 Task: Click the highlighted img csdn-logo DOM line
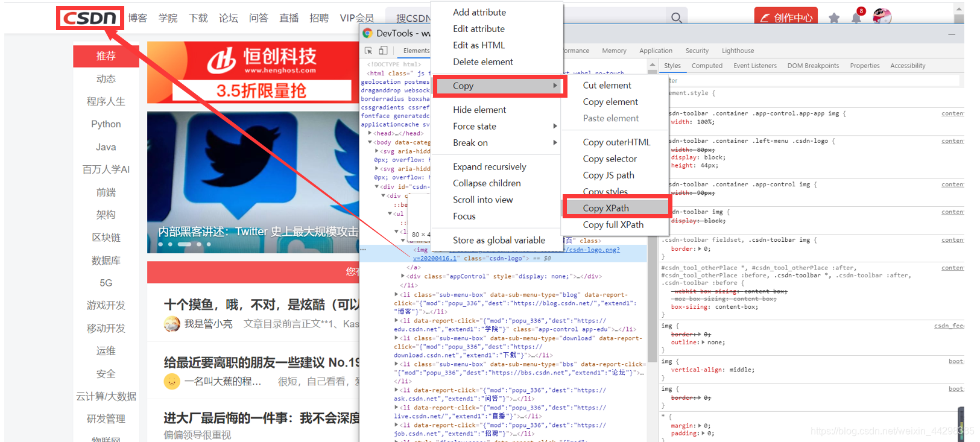(x=504, y=253)
